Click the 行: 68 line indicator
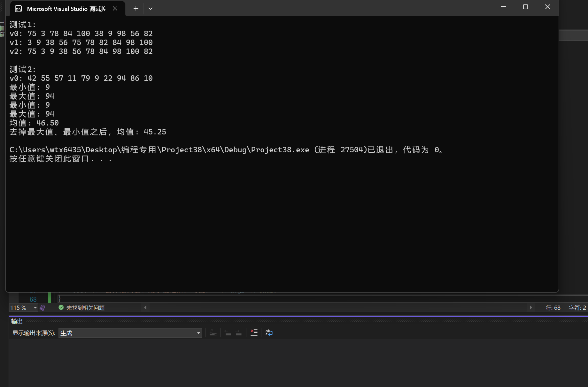Screen dimensions: 588x387 tap(553, 308)
